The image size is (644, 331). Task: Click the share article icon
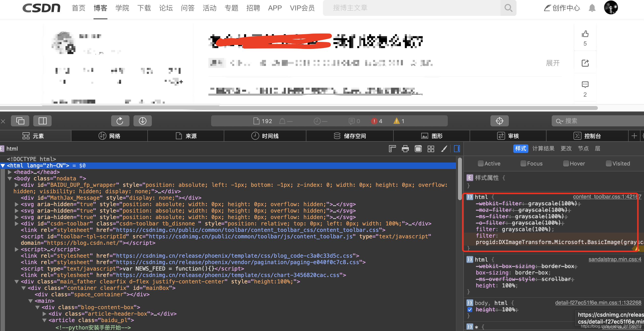coord(585,63)
